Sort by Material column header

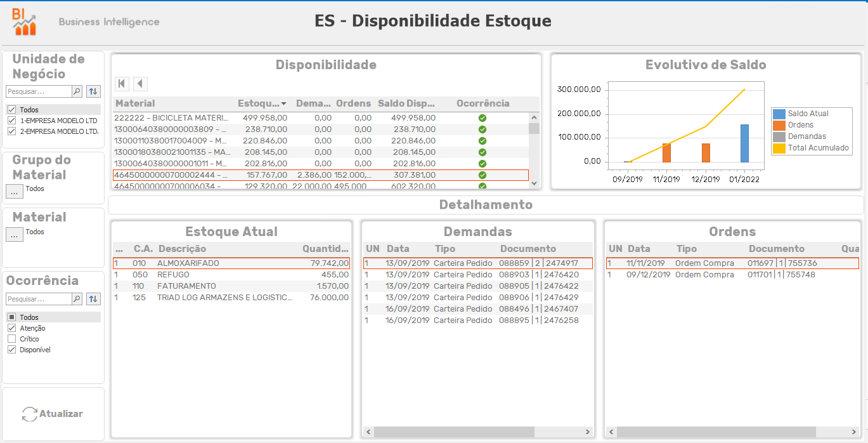135,103
